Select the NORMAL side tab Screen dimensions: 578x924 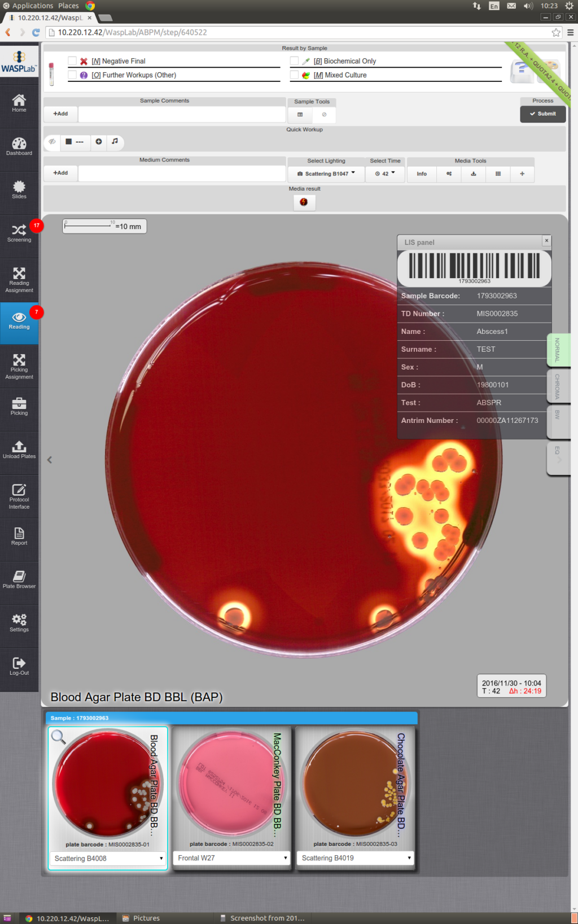pos(558,350)
